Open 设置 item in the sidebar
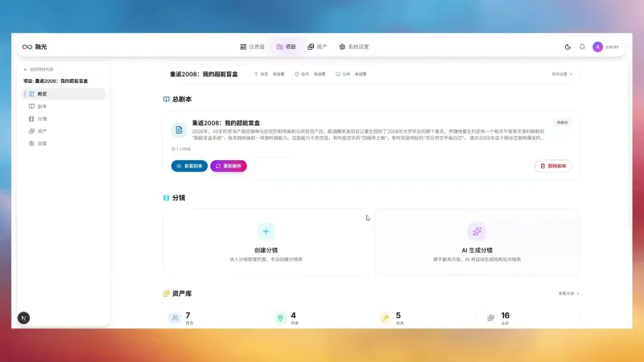The height and width of the screenshot is (362, 644). click(64, 143)
